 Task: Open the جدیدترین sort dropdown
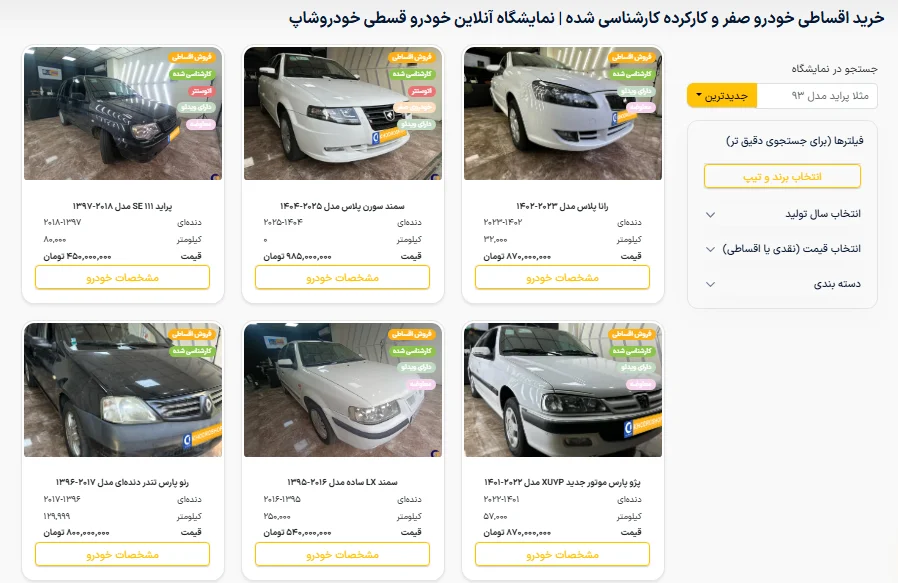click(722, 96)
